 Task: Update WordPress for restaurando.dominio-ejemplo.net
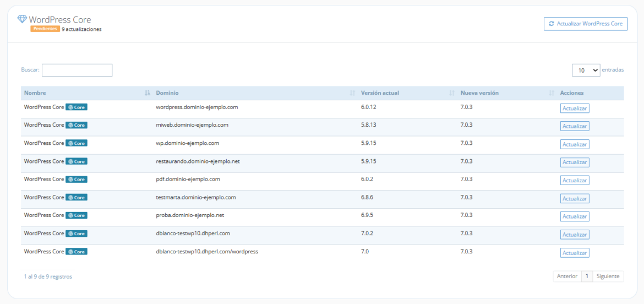coord(575,162)
